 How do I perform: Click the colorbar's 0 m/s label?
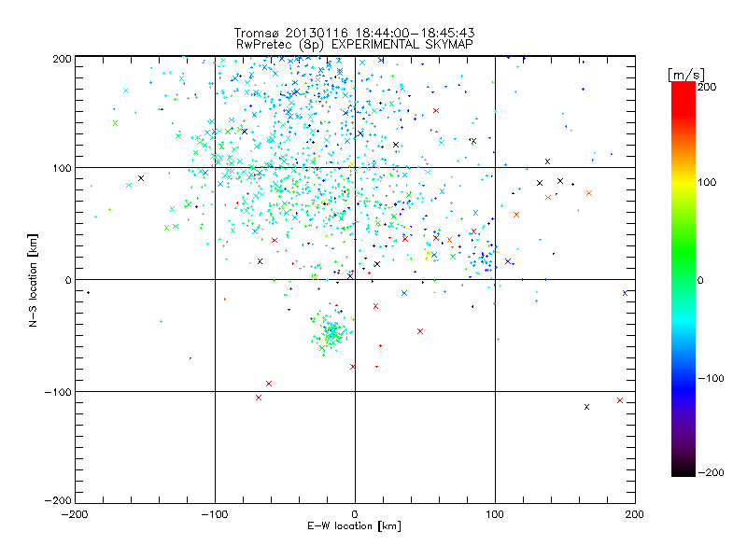(700, 280)
